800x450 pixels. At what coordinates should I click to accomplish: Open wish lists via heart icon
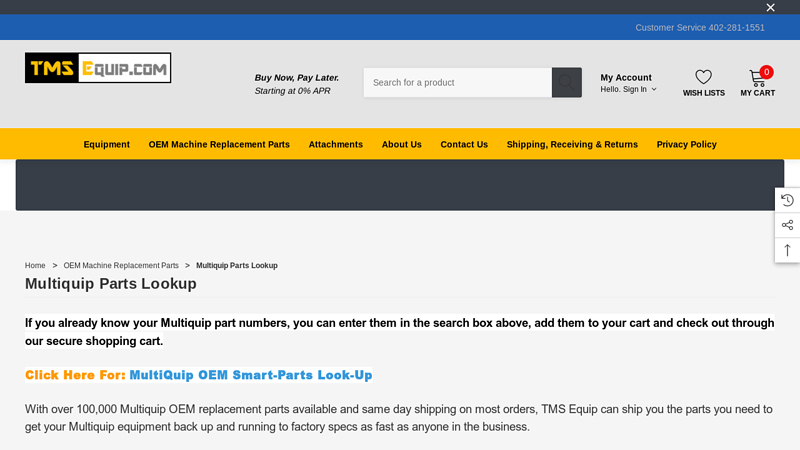[x=704, y=77]
